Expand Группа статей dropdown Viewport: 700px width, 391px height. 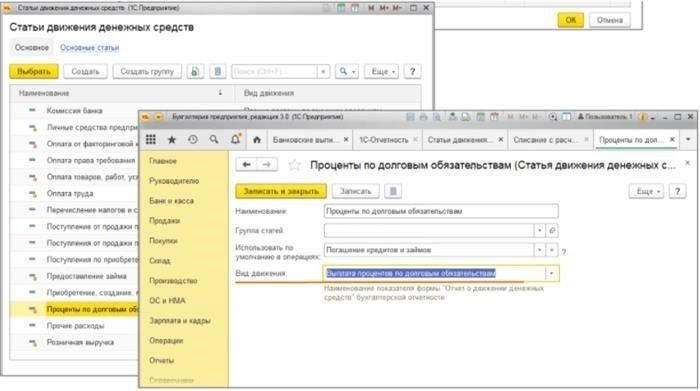540,230
